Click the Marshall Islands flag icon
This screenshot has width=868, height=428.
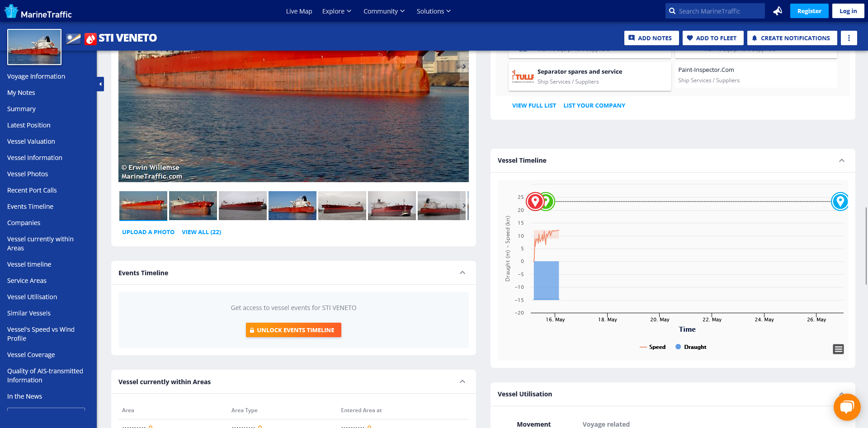coord(73,39)
